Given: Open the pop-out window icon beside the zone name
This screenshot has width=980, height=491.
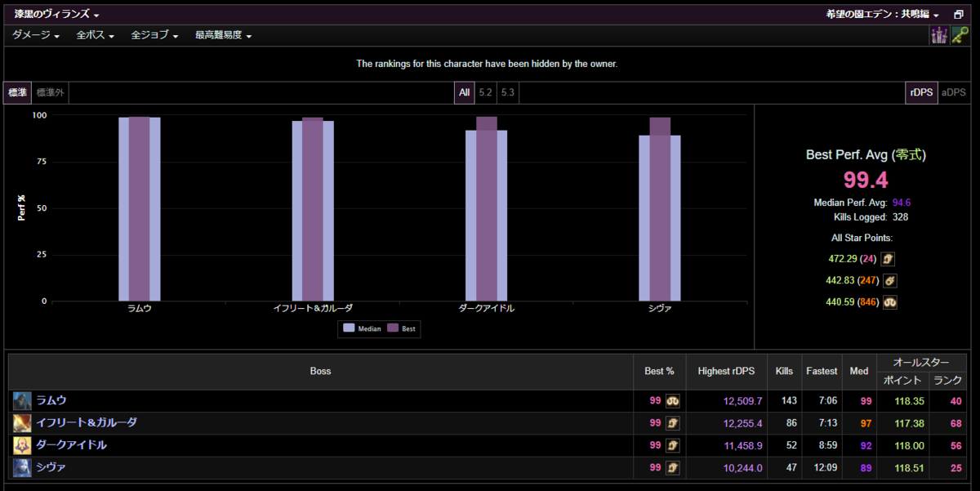Looking at the screenshot, I should [959, 15].
